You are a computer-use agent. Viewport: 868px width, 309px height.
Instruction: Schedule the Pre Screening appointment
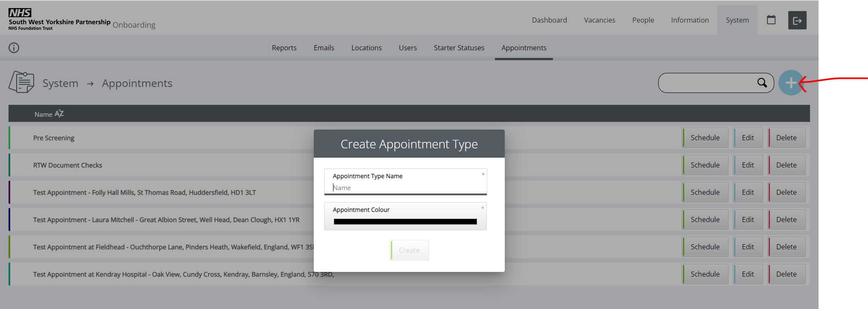pyautogui.click(x=705, y=138)
